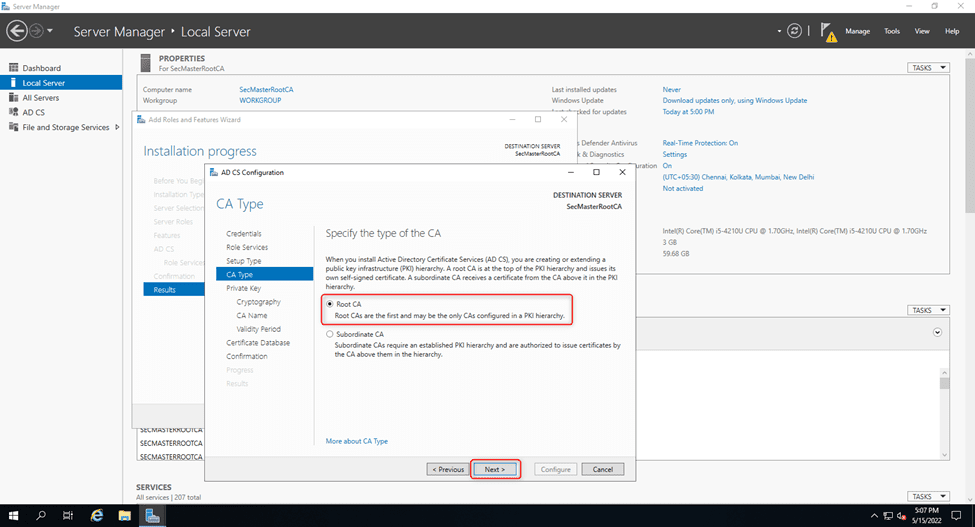
Task: Expand File and Storage Services arrow
Action: click(117, 127)
